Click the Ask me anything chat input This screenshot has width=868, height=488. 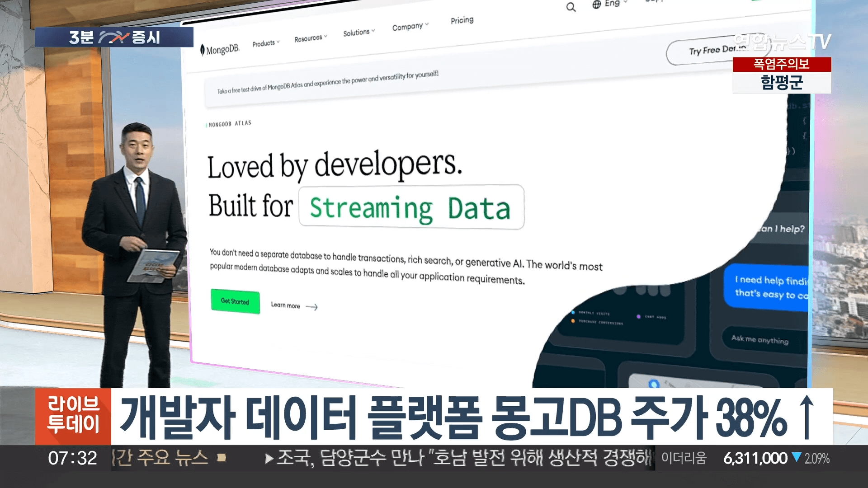click(x=759, y=340)
